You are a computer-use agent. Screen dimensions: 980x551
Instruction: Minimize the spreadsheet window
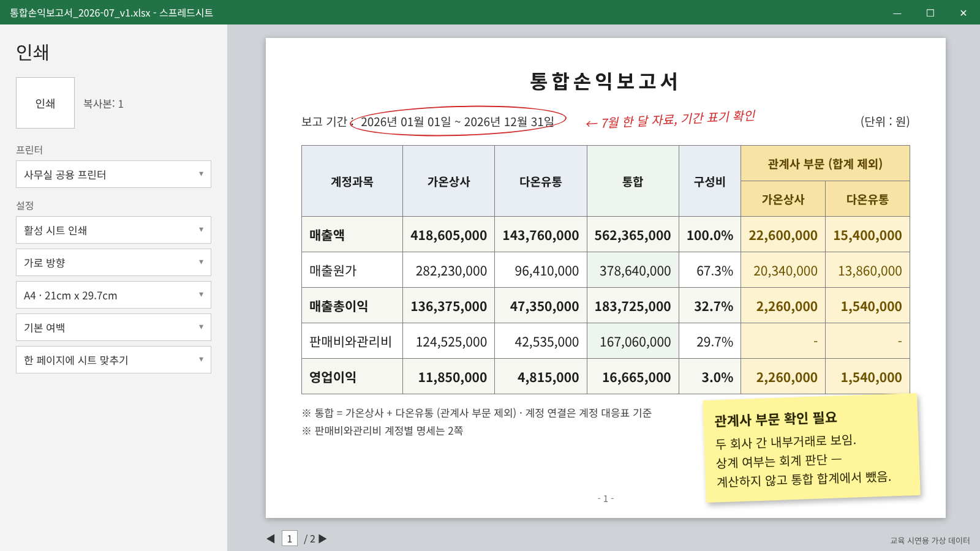click(x=897, y=12)
